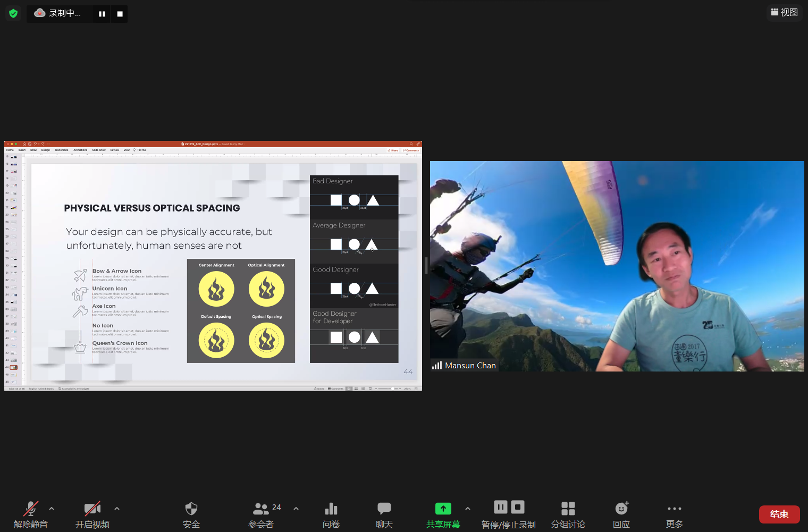Open 分组讨论 breakout rooms
The image size is (808, 532).
click(x=568, y=514)
